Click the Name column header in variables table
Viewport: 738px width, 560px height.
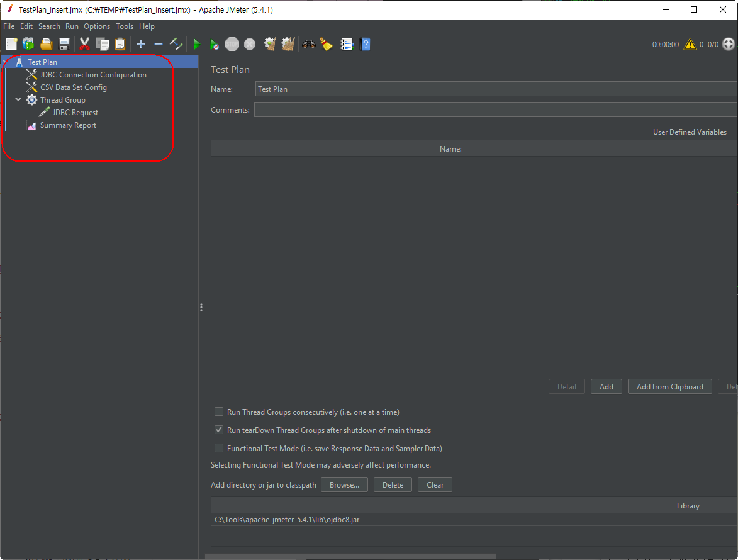tap(450, 148)
